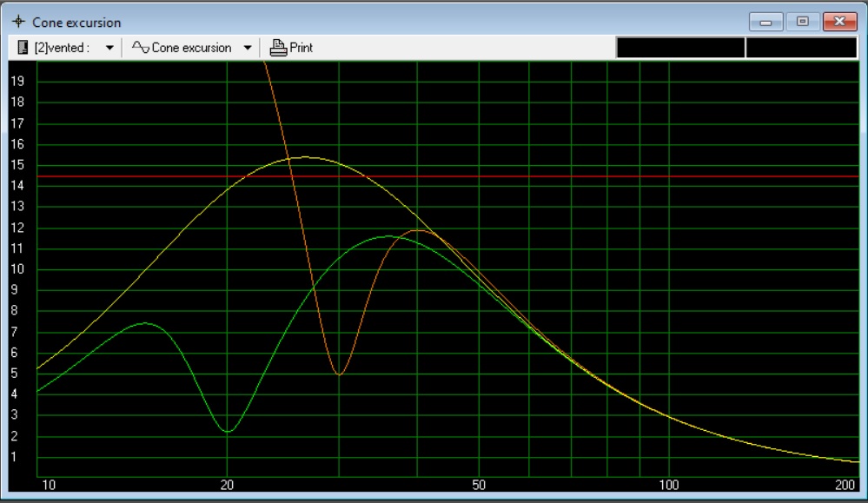Click the right black readout box
The image size is (868, 503).
click(x=801, y=48)
